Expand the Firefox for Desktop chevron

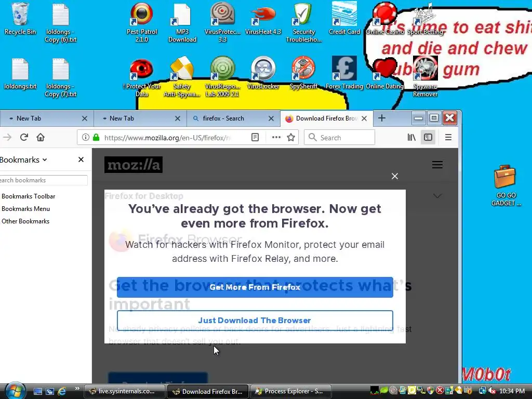tap(437, 196)
